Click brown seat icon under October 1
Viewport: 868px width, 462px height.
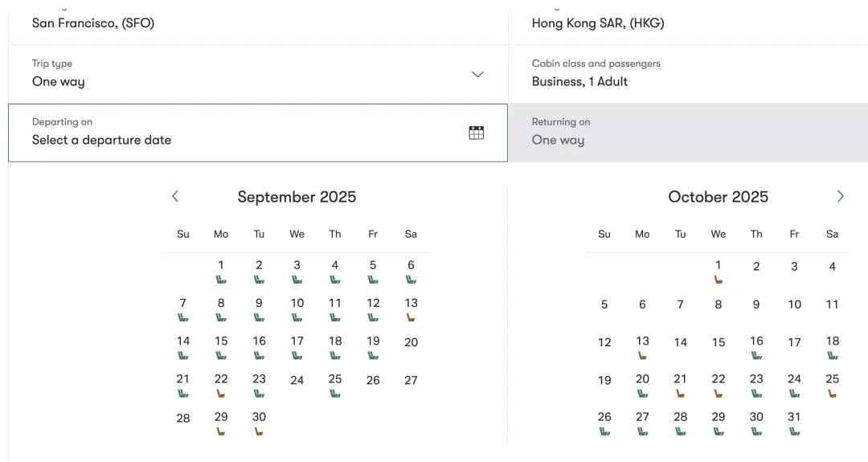(719, 280)
